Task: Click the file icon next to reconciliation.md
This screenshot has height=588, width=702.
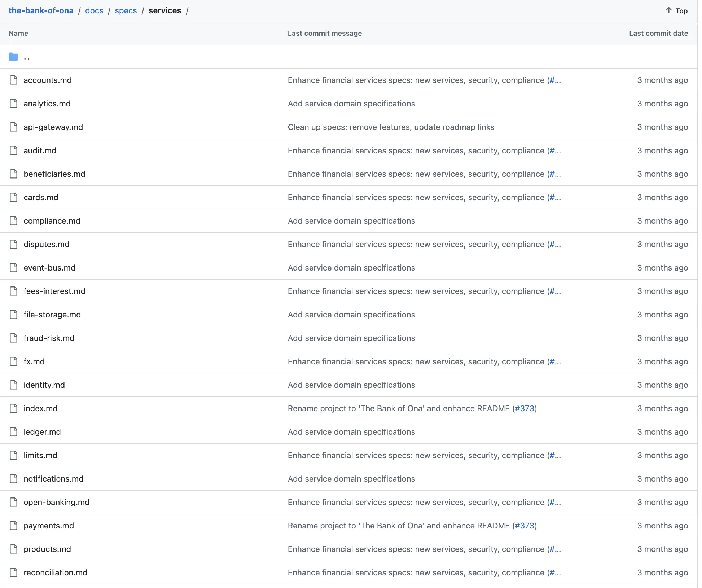Action: click(x=13, y=572)
